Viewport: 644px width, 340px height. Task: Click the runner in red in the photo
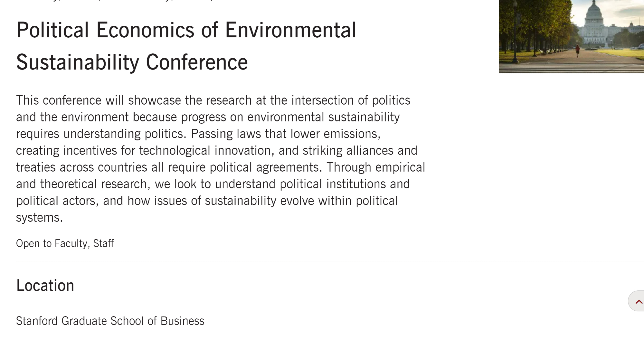578,50
